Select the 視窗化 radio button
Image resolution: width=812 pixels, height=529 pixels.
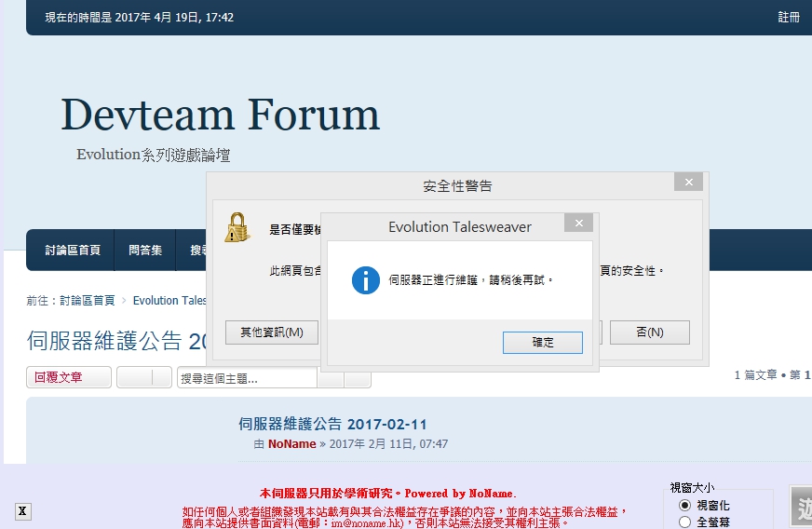pyautogui.click(x=684, y=505)
